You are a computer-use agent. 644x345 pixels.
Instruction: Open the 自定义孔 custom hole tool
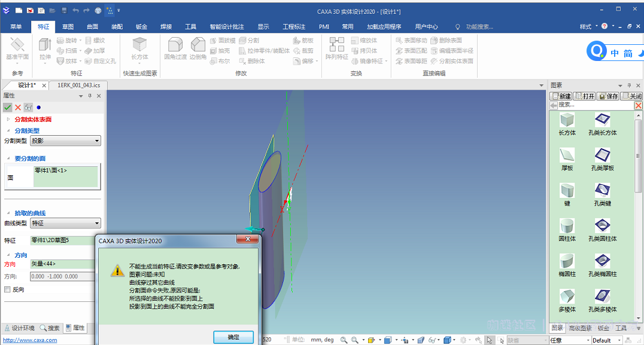click(101, 61)
